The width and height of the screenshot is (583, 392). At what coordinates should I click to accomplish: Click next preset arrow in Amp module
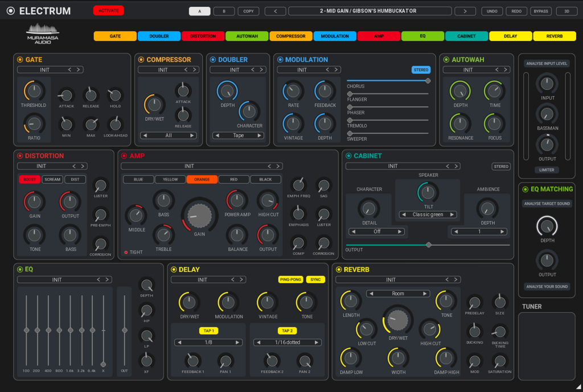pyautogui.click(x=278, y=166)
